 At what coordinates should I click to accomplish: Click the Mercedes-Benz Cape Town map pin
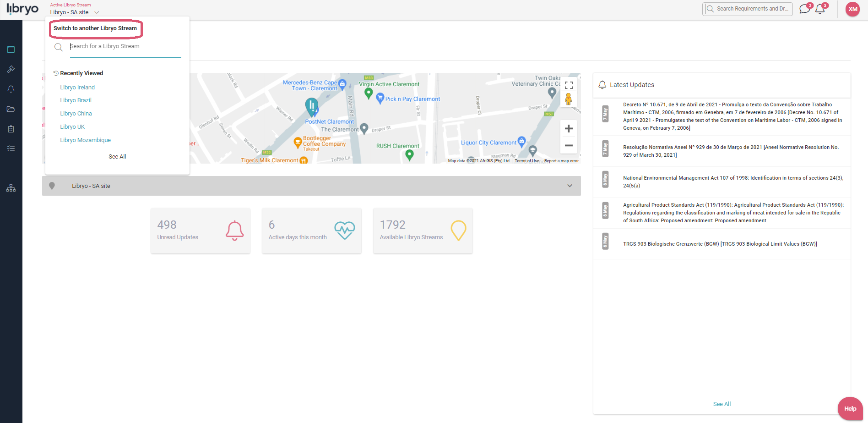click(342, 84)
